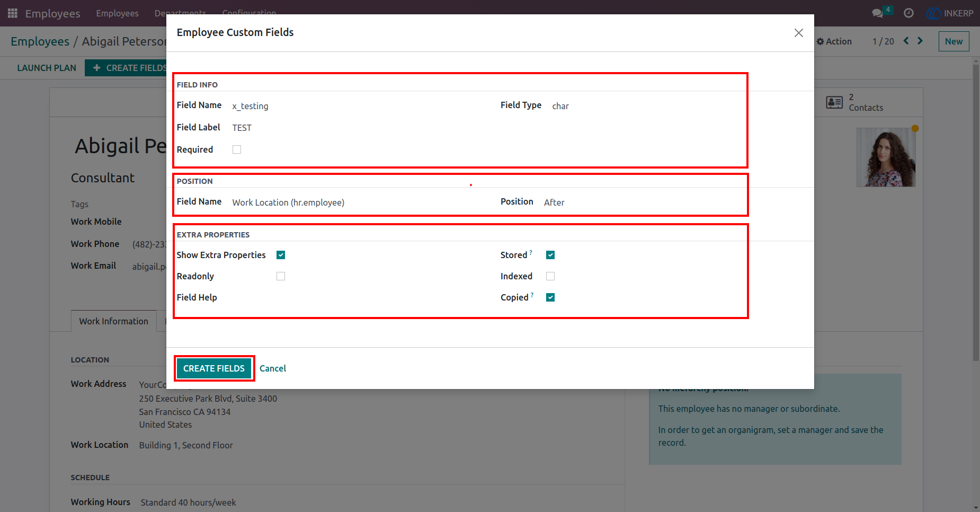The width and height of the screenshot is (980, 512).
Task: Open the INKERP user menu
Action: 950,13
